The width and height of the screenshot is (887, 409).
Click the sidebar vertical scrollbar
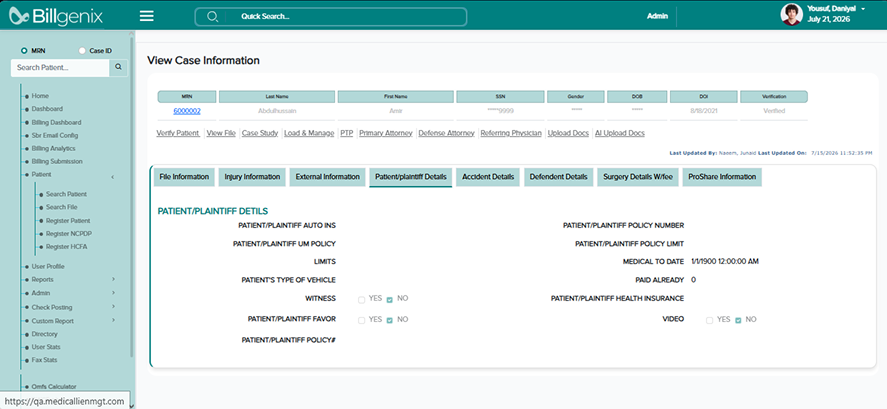[x=132, y=198]
